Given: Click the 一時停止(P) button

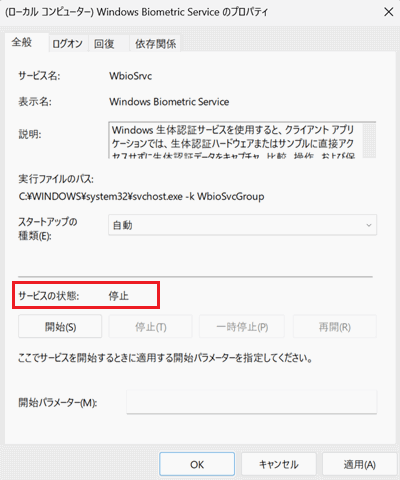Looking at the screenshot, I should pos(242,327).
